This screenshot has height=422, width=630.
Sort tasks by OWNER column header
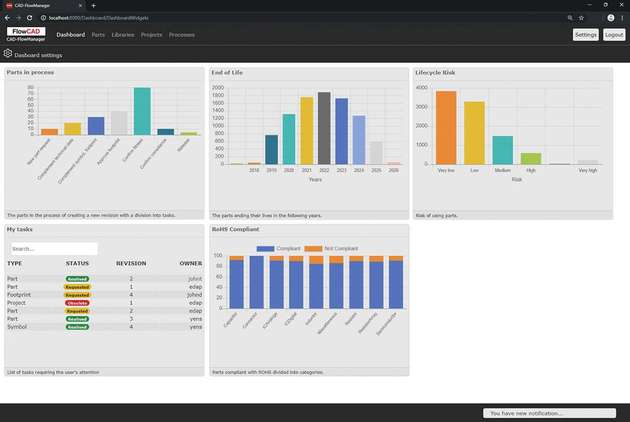click(x=191, y=263)
